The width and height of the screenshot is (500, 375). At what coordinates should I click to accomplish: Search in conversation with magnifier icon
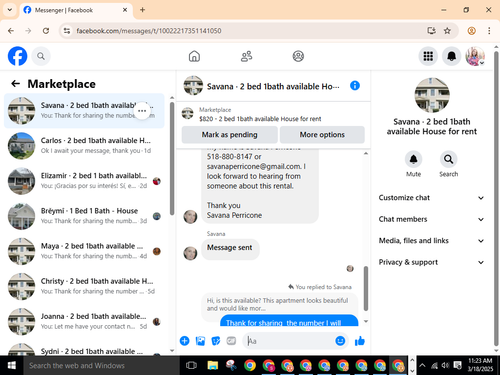point(448,159)
